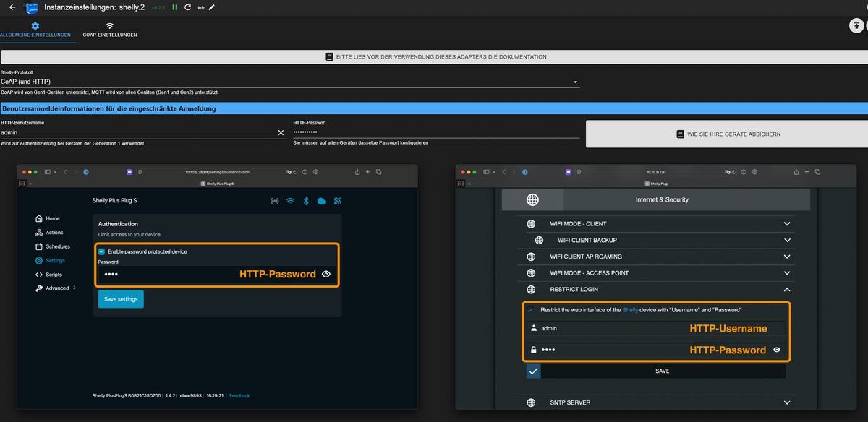Image resolution: width=868 pixels, height=422 pixels.
Task: Open documentation via 'Bitte lies vor der Verwendung' button
Action: (435, 56)
